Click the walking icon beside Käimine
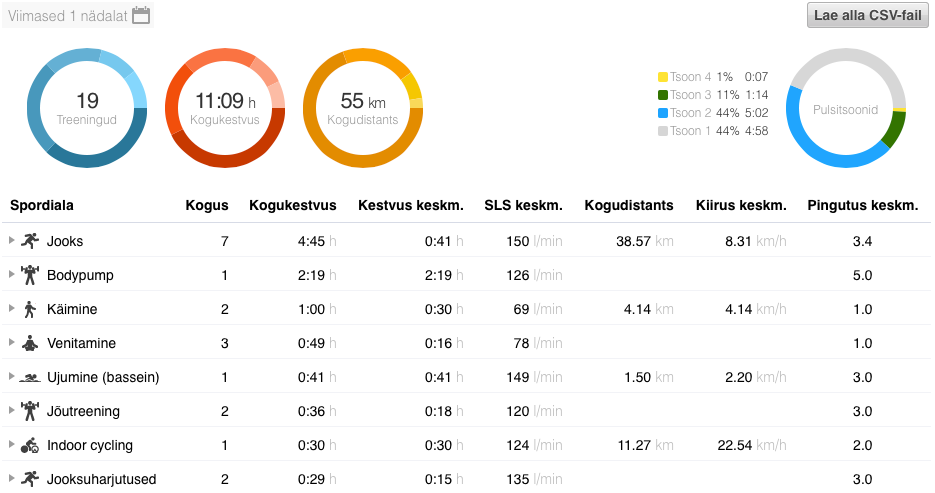The image size is (935, 493). pyautogui.click(x=29, y=309)
